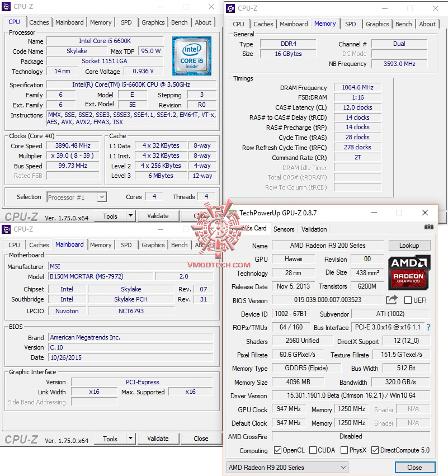Click the CPU-Z app icon in top-left window title
448x476 pixels.
click(6, 6)
